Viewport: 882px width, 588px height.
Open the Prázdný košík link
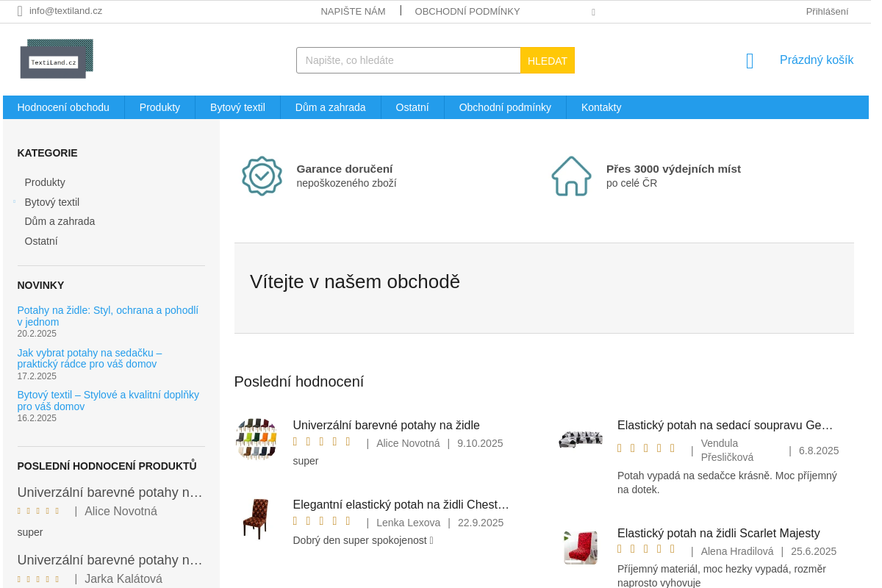(816, 60)
